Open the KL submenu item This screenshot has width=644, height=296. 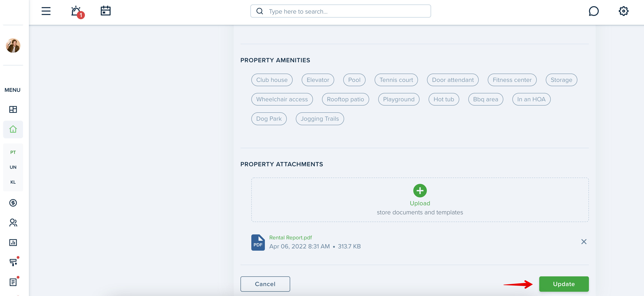(x=13, y=182)
